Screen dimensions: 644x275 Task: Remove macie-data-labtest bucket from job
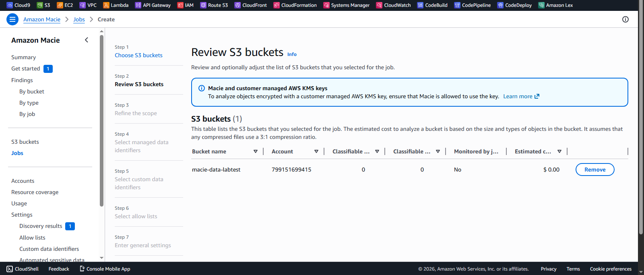[x=595, y=170]
